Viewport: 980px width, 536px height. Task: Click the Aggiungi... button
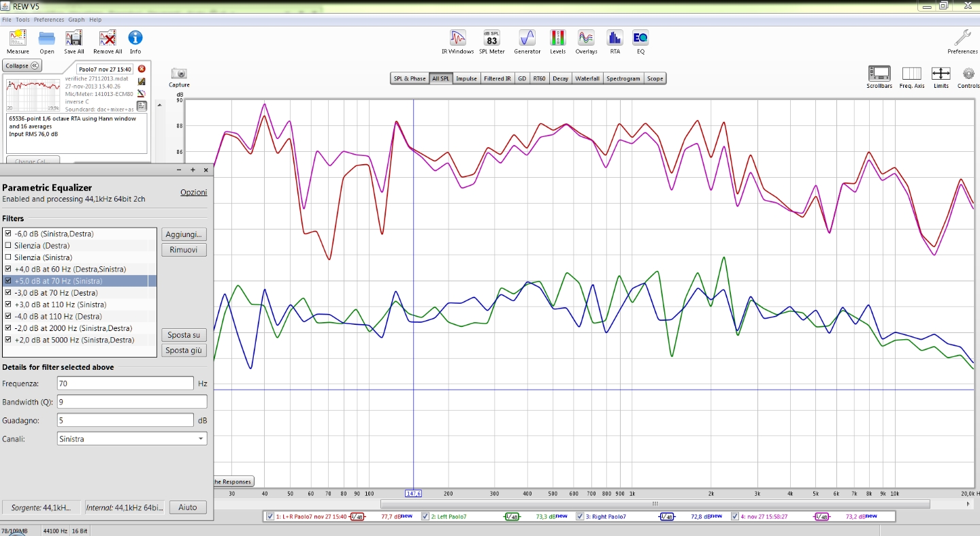point(184,234)
